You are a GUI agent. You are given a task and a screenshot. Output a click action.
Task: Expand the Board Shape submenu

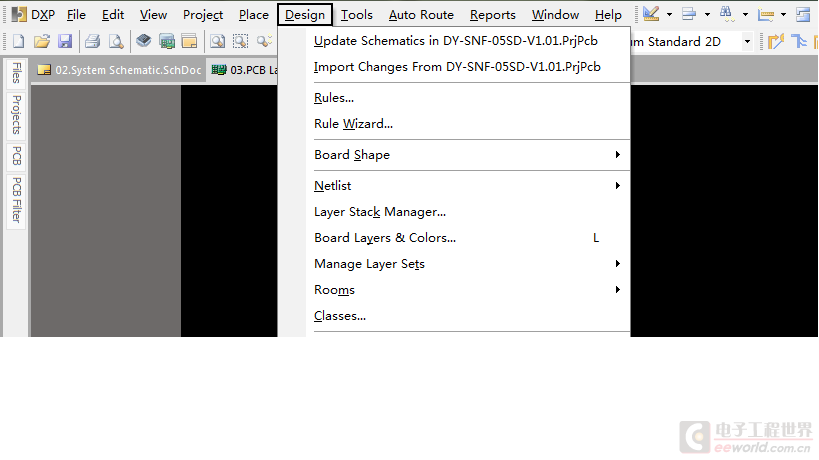tap(467, 155)
